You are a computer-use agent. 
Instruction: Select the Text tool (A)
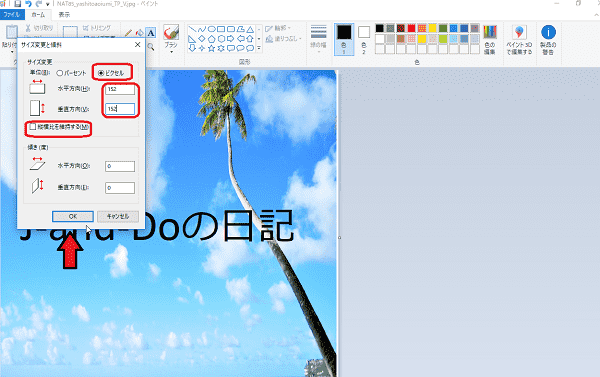[151, 33]
